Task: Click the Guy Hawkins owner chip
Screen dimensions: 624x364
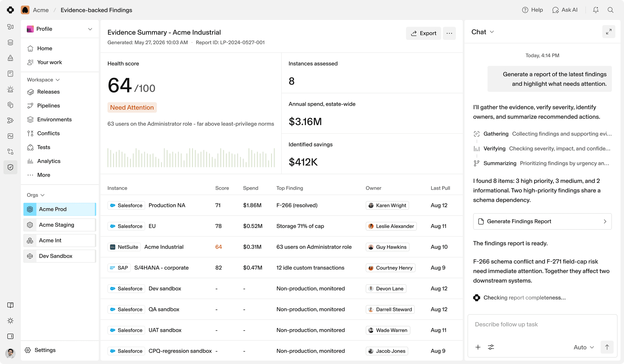Action: pyautogui.click(x=388, y=247)
